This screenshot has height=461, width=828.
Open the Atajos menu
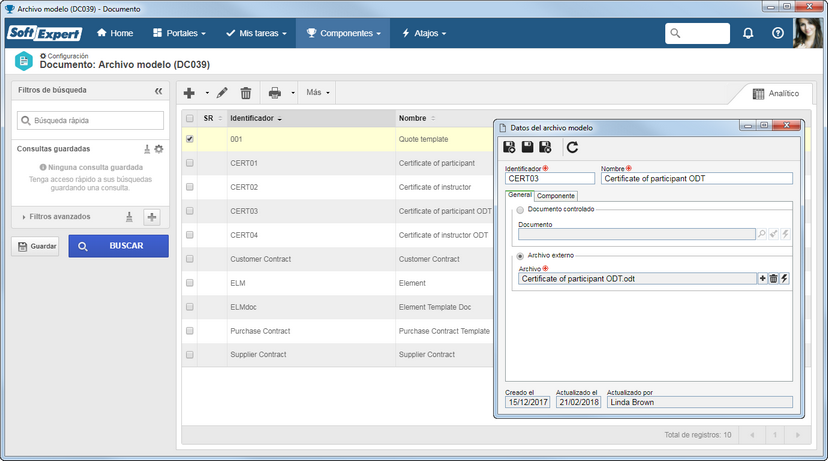(424, 33)
